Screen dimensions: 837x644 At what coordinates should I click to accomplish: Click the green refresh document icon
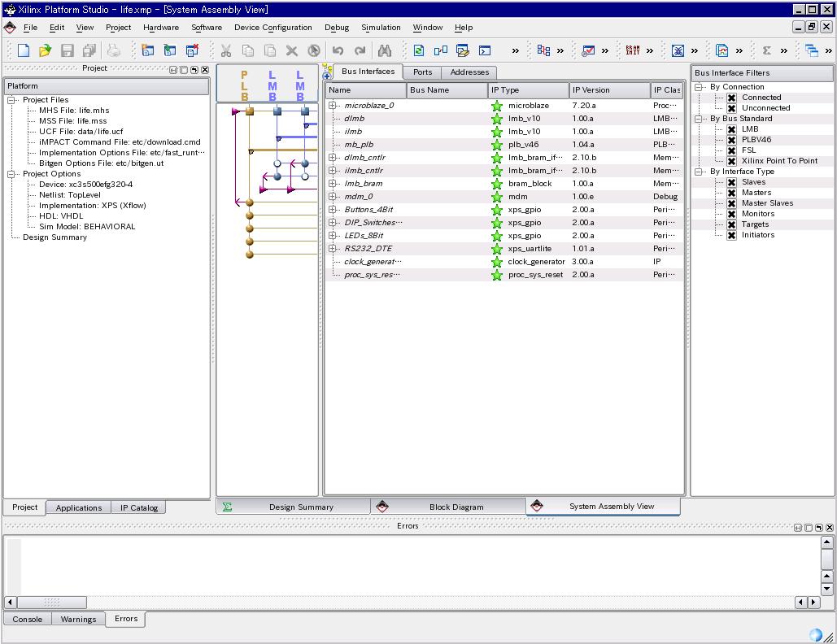[419, 50]
